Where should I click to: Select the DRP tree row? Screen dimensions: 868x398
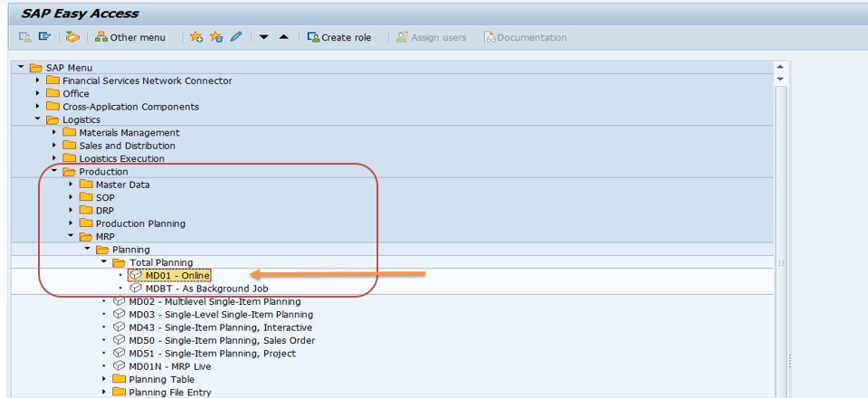tap(105, 211)
